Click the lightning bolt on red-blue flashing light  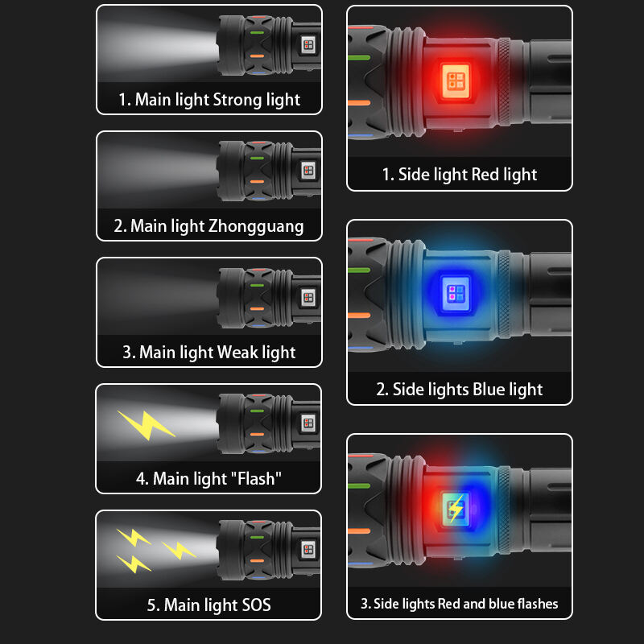pos(456,509)
